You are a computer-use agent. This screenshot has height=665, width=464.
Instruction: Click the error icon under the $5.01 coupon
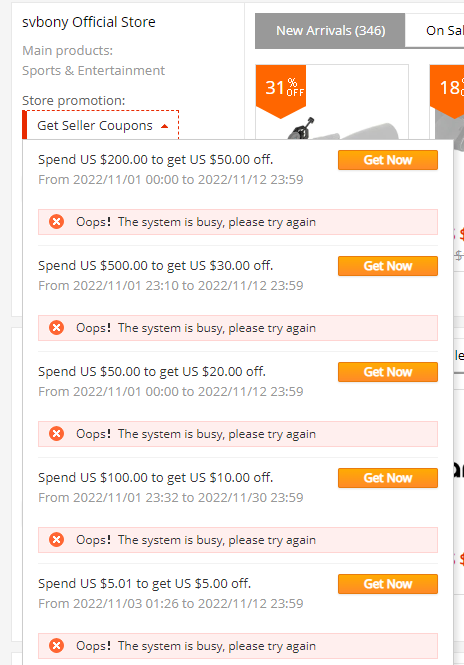56,646
